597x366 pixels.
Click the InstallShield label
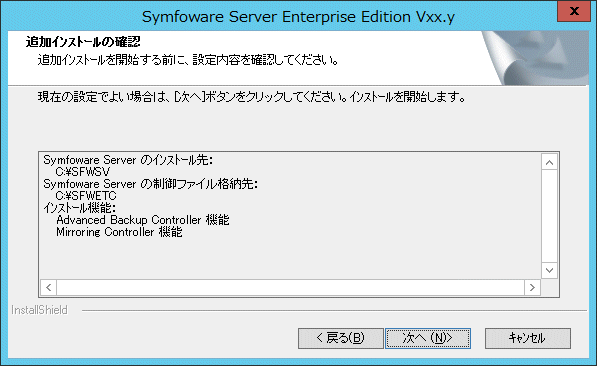[x=39, y=310]
